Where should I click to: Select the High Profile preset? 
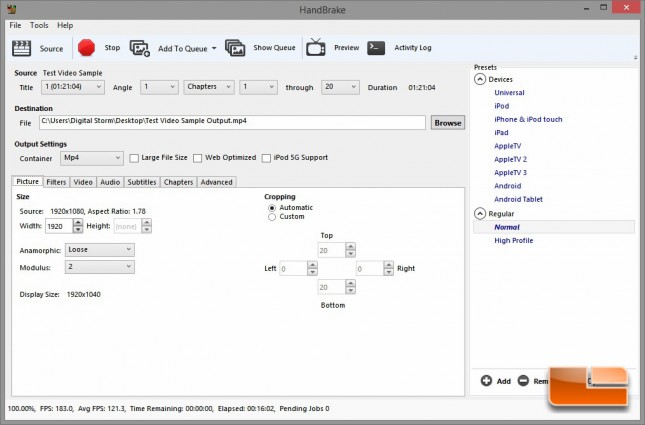tap(514, 241)
